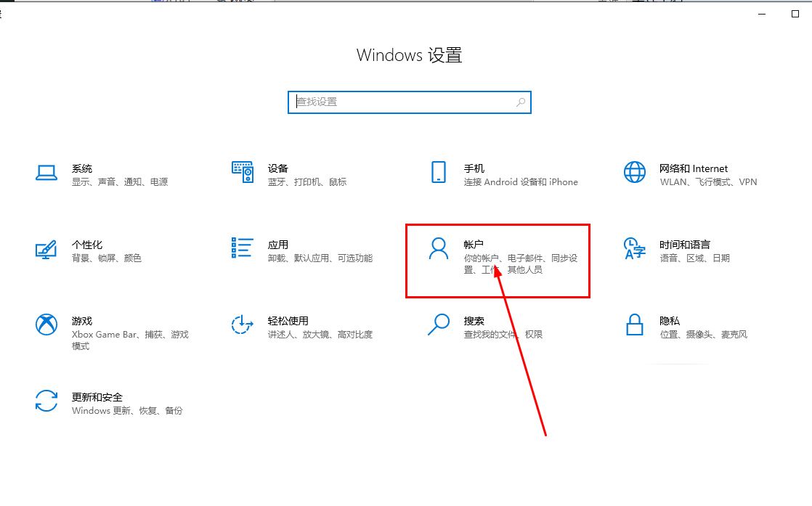
Task: Open 手机 (Phone) settings icon
Action: click(x=438, y=174)
